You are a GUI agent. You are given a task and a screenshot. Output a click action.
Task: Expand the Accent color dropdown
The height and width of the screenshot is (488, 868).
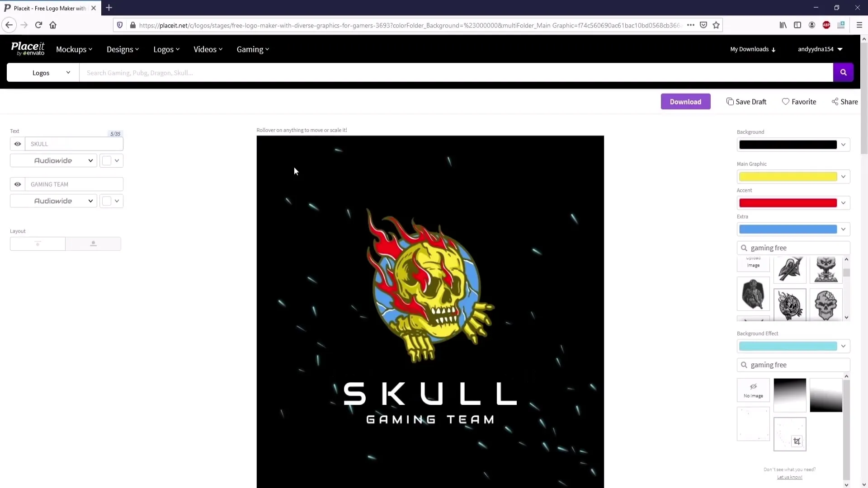click(843, 202)
